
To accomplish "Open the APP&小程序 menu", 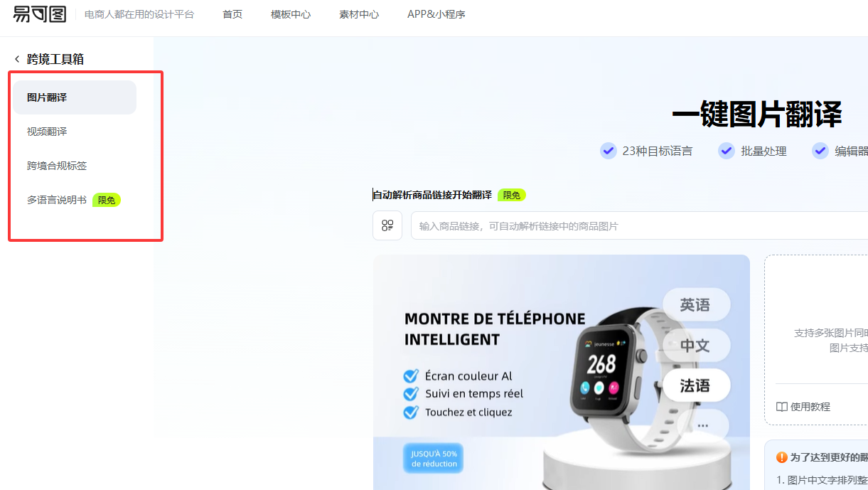I will (436, 14).
